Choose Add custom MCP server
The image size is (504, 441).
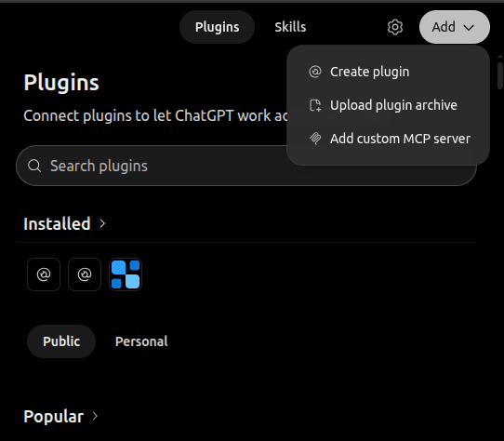(x=389, y=139)
